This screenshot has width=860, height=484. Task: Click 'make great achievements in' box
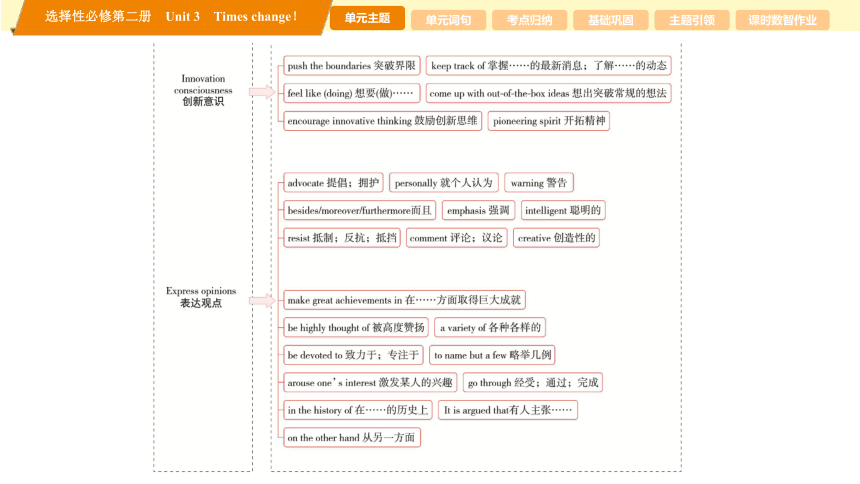point(404,300)
